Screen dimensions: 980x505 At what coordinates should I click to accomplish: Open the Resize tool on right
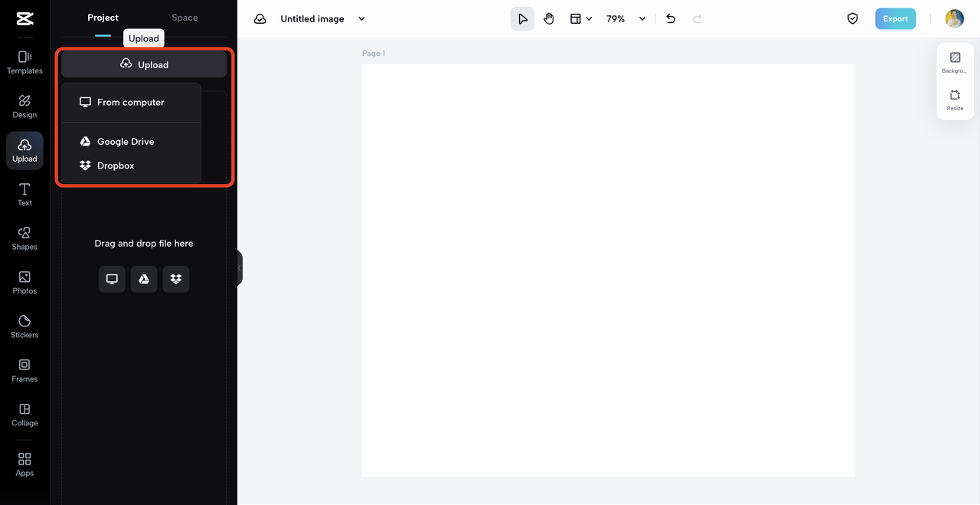(955, 100)
